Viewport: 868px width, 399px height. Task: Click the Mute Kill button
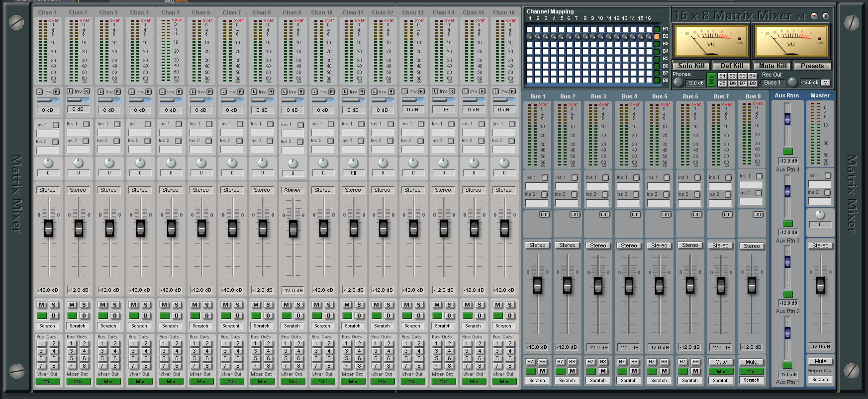click(772, 66)
